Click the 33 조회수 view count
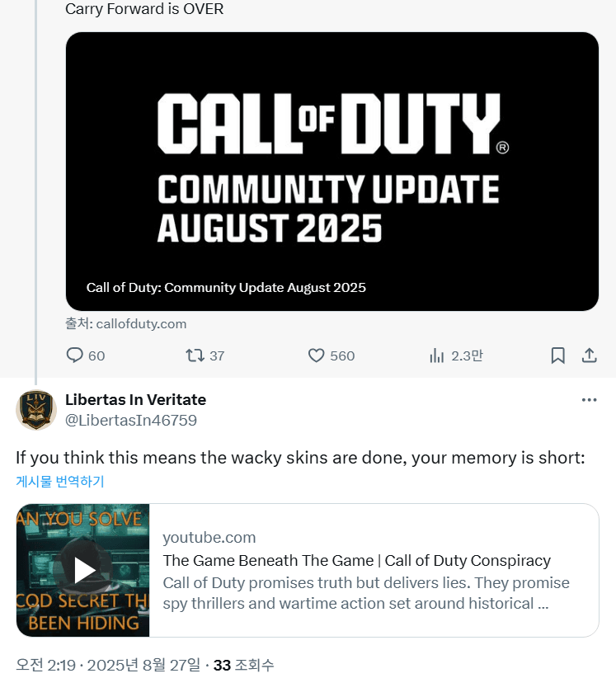Image resolution: width=616 pixels, height=678 pixels. [x=243, y=665]
